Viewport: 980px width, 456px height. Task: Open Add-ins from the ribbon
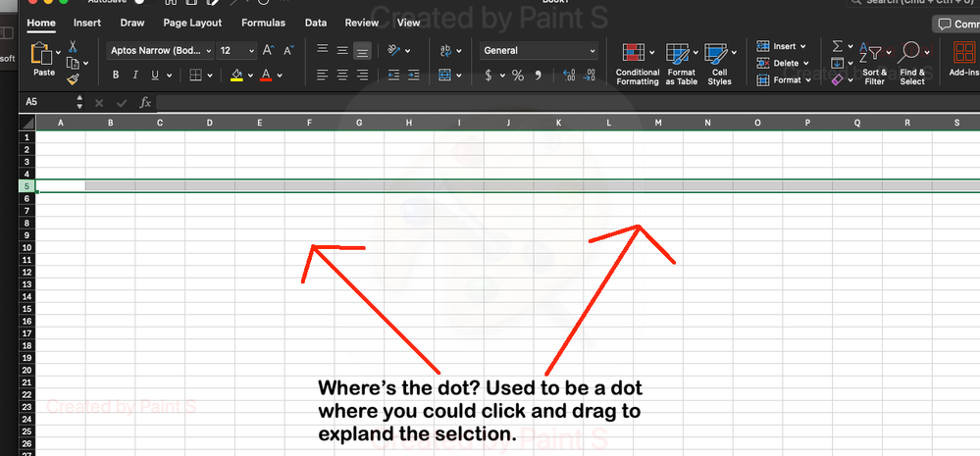pos(963,60)
